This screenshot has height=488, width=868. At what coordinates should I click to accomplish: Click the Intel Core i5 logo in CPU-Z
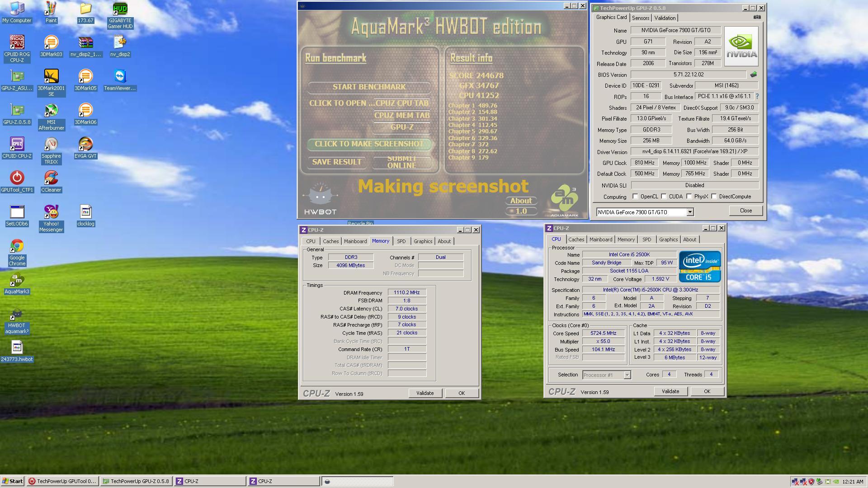tap(699, 267)
